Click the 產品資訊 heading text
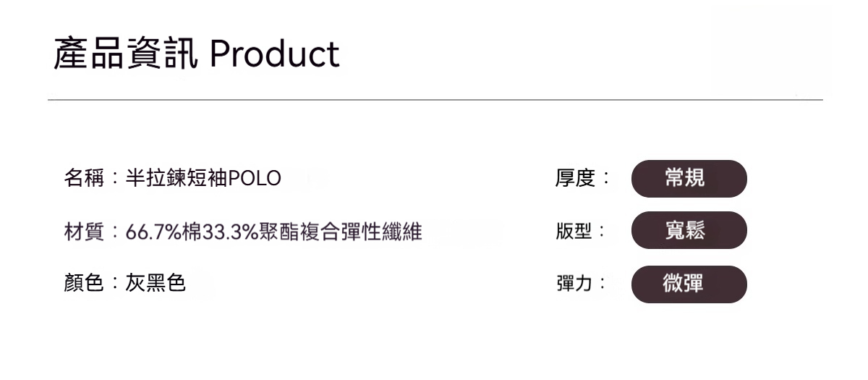 [x=125, y=54]
